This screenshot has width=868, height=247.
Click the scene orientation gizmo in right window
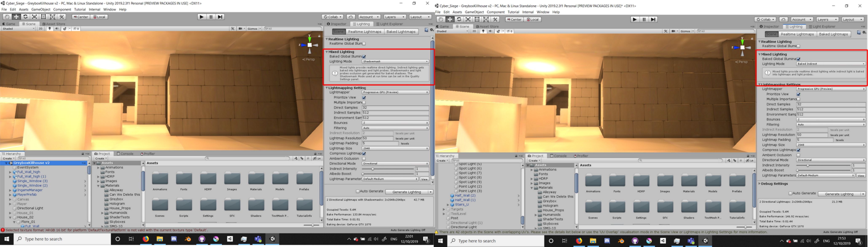(x=742, y=47)
